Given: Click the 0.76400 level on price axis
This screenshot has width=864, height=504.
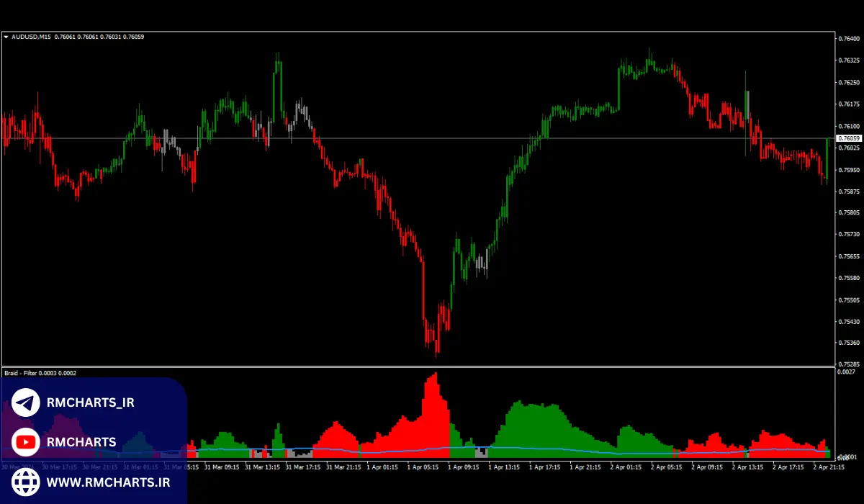Looking at the screenshot, I should coord(850,38).
